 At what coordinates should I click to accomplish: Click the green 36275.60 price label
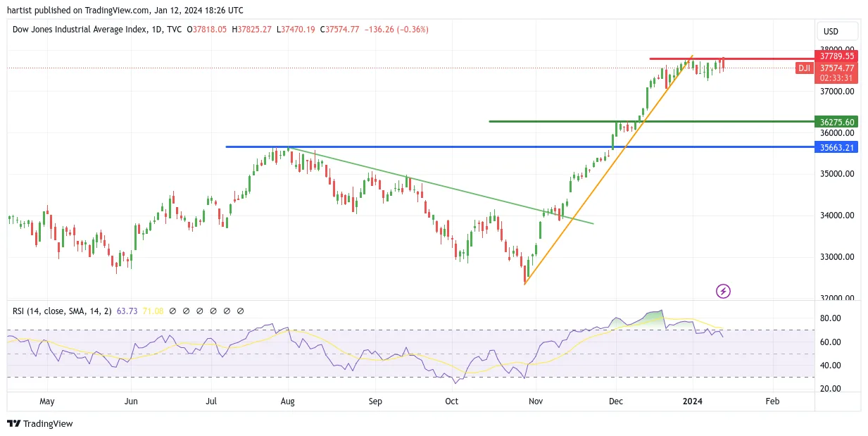coord(837,122)
